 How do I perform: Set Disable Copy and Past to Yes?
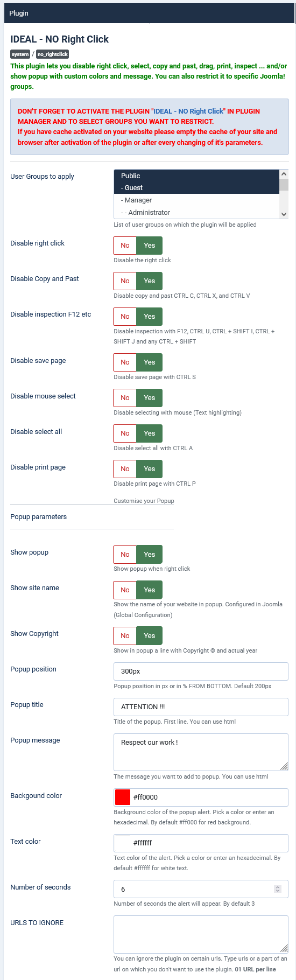[x=150, y=281]
